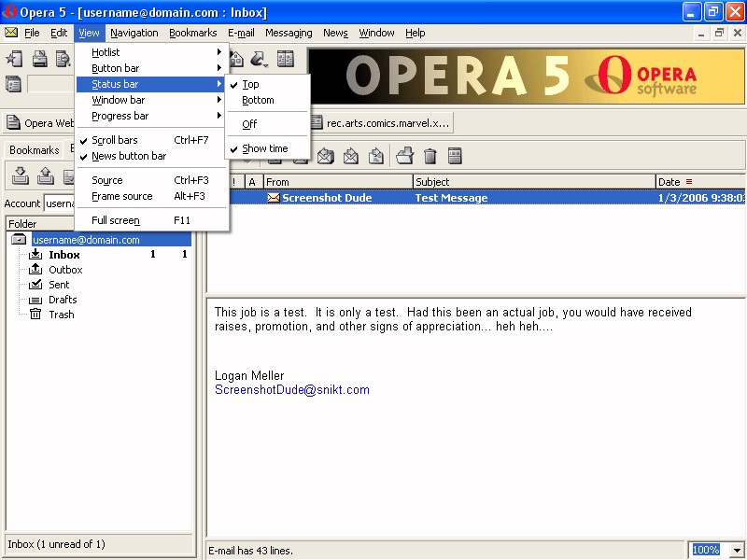The height and width of the screenshot is (560, 747).
Task: Click the Send queued mail icon
Action: (45, 175)
